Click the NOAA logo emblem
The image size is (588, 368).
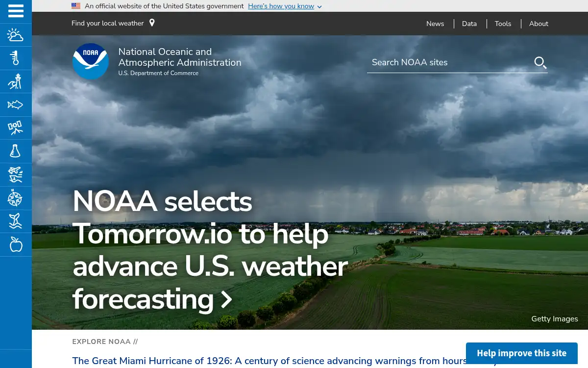[x=91, y=61]
